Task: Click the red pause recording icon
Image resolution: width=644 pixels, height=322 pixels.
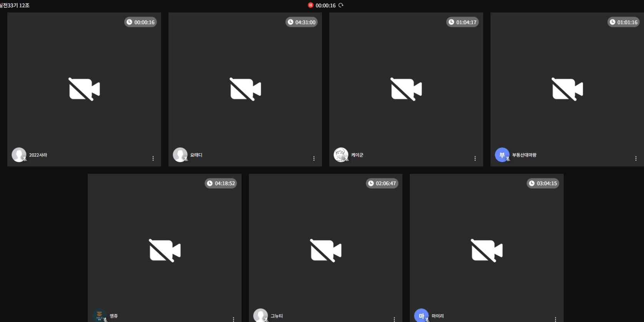Action: [x=310, y=5]
